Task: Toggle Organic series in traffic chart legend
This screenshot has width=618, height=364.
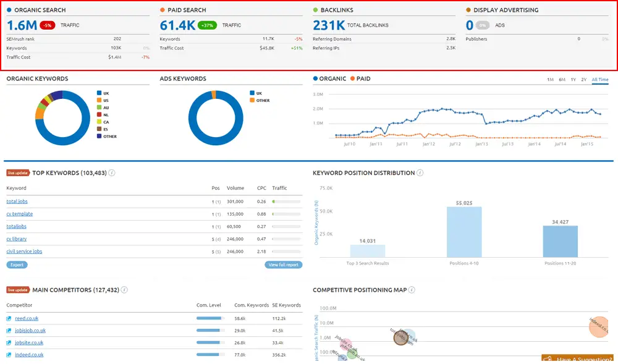Action: click(329, 78)
